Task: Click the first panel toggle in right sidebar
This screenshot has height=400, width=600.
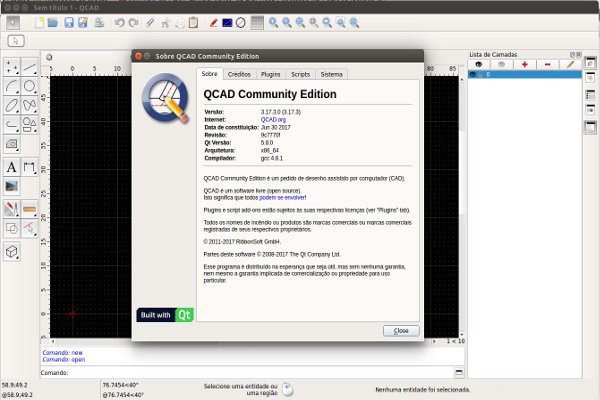Action: [590, 63]
